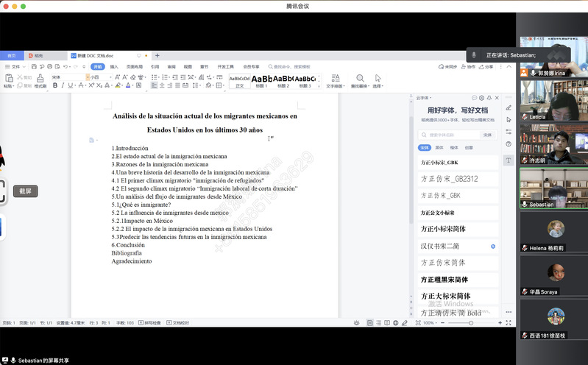This screenshot has width=588, height=365.
Task: Collapse the ribbon with the chevron
Action: point(509,66)
